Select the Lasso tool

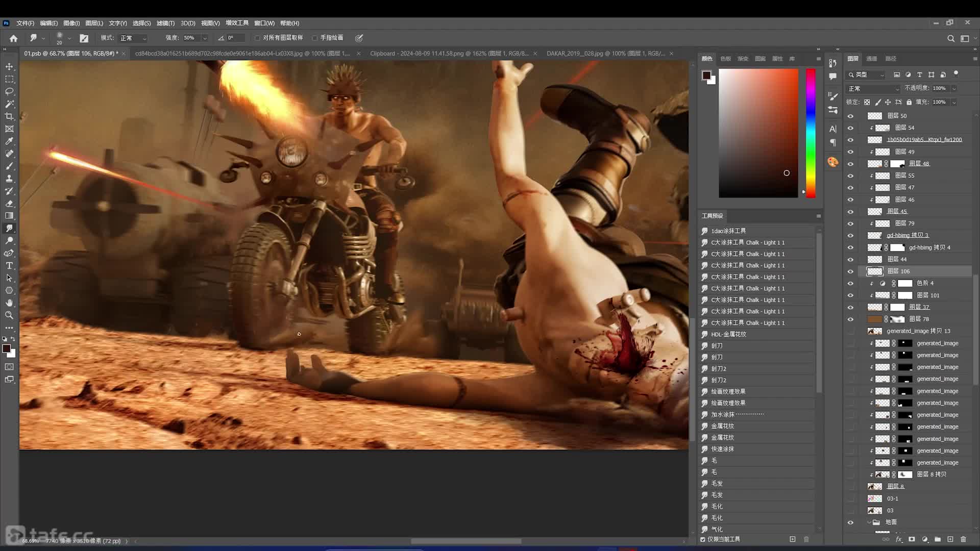coord(9,91)
